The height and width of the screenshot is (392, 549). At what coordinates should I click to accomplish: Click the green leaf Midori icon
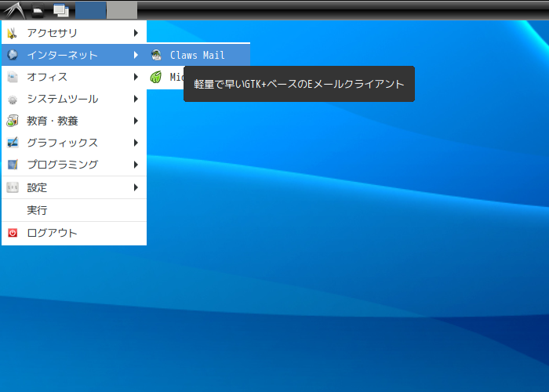point(156,77)
